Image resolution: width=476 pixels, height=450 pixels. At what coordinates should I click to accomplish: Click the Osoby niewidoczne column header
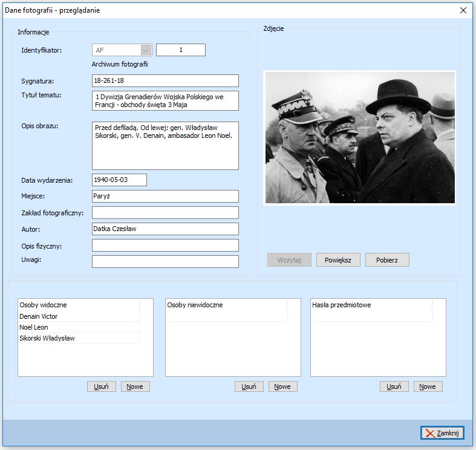point(226,305)
